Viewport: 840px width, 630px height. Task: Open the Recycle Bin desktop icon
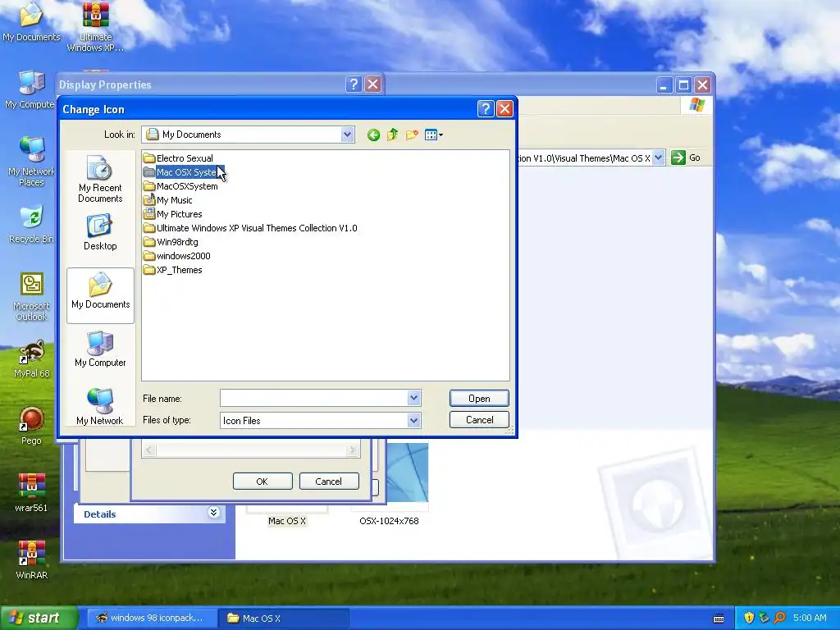tap(31, 223)
